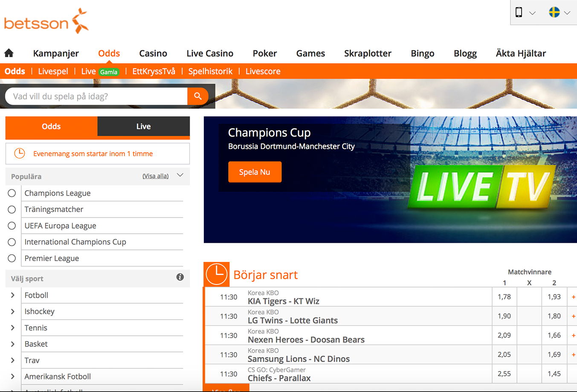Viewport: 577px width, 392px height.
Task: Click the Spela Nu button
Action: [x=255, y=172]
